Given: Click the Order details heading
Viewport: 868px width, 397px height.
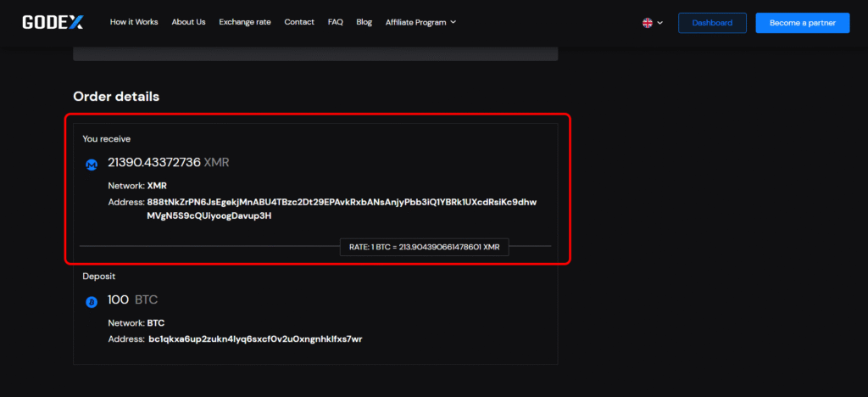Looking at the screenshot, I should click(x=116, y=97).
